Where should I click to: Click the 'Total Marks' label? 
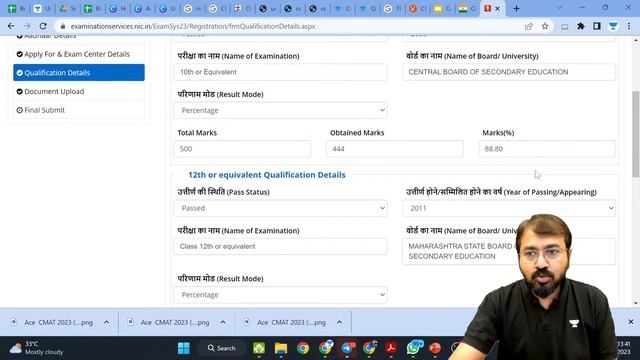click(197, 133)
